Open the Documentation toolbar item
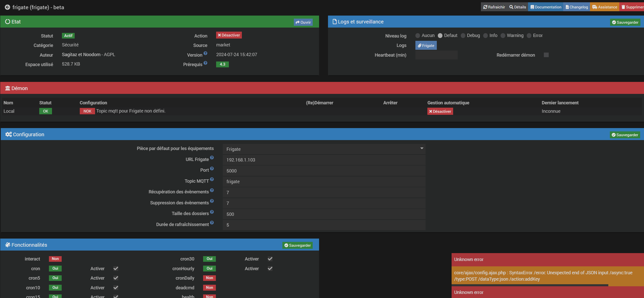 [x=546, y=7]
